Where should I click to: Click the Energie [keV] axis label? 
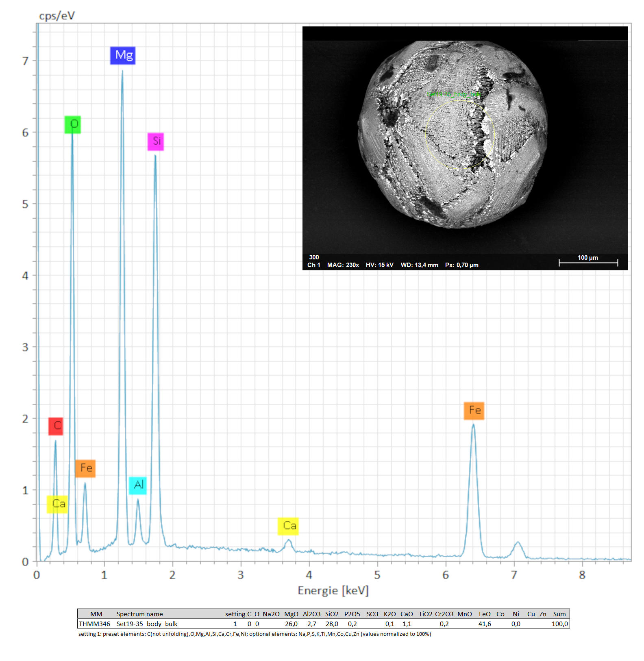click(x=333, y=590)
